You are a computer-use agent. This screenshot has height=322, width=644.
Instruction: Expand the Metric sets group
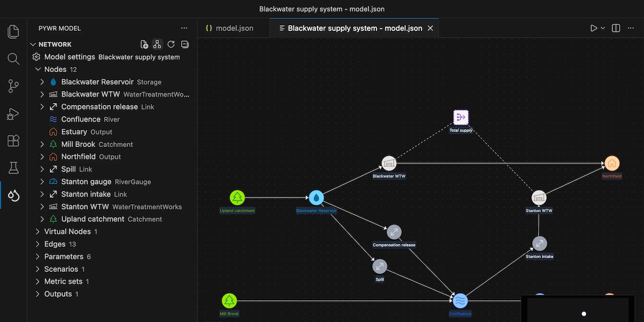38,282
